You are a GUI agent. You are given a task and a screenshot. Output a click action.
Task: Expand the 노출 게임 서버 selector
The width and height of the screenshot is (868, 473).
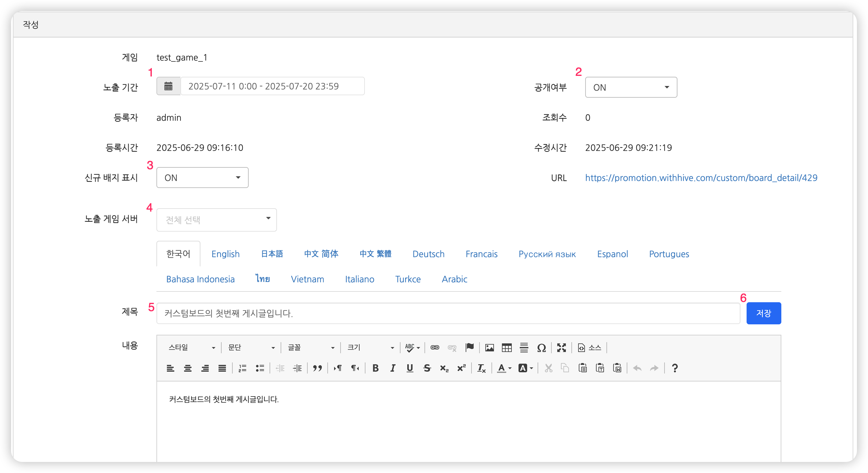(x=216, y=220)
